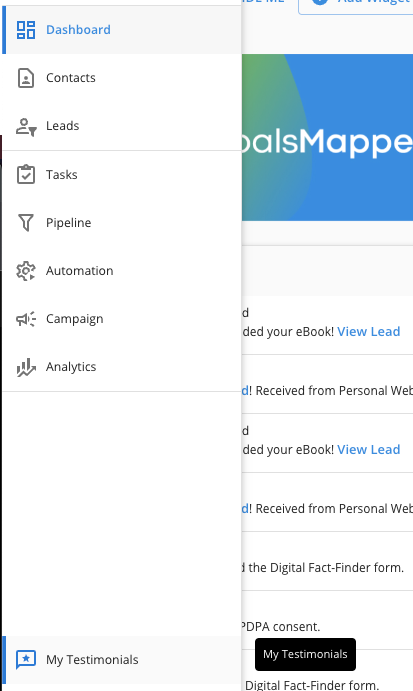The image size is (413, 691).
Task: Click the Add Widget button
Action: click(x=356, y=4)
